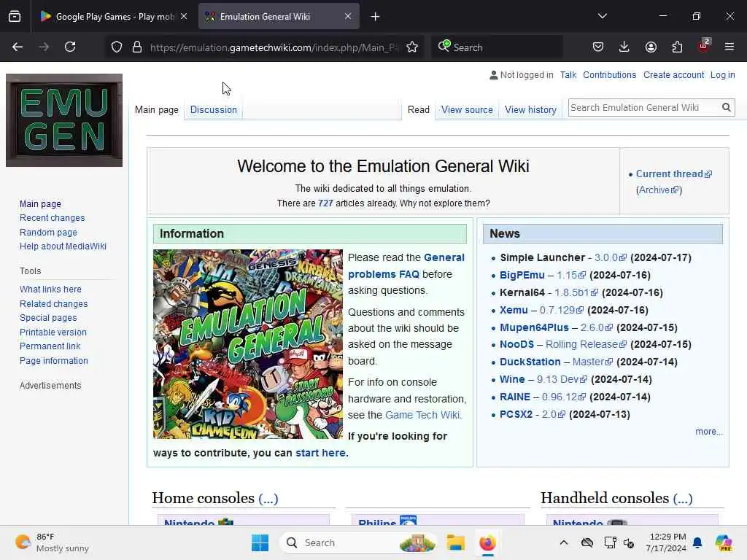747x560 pixels.
Task: Click the cloud sync tray icon
Action: pyautogui.click(x=587, y=542)
